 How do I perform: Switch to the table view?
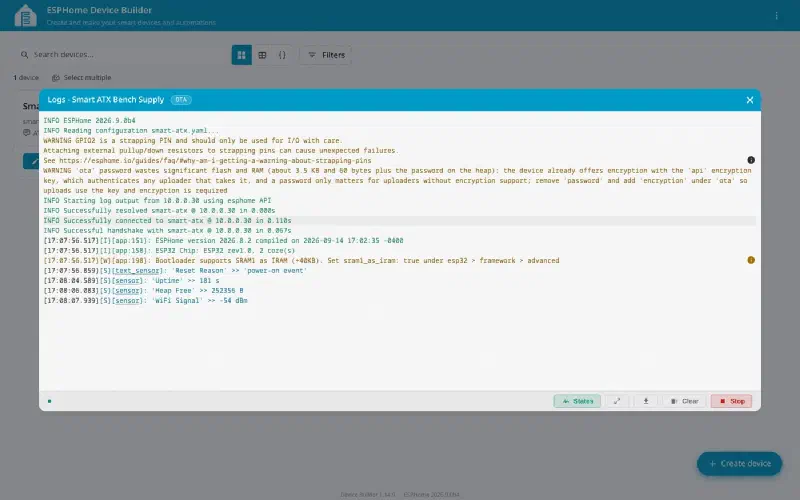(x=262, y=55)
